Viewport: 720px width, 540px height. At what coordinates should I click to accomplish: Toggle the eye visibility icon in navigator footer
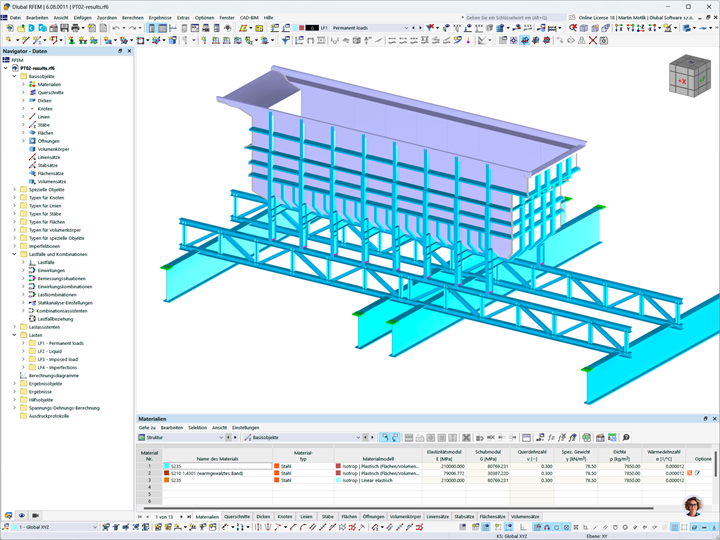pyautogui.click(x=22, y=515)
